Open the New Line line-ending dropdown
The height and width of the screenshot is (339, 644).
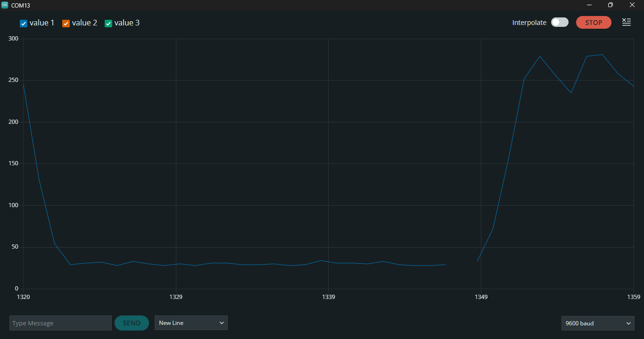[191, 323]
